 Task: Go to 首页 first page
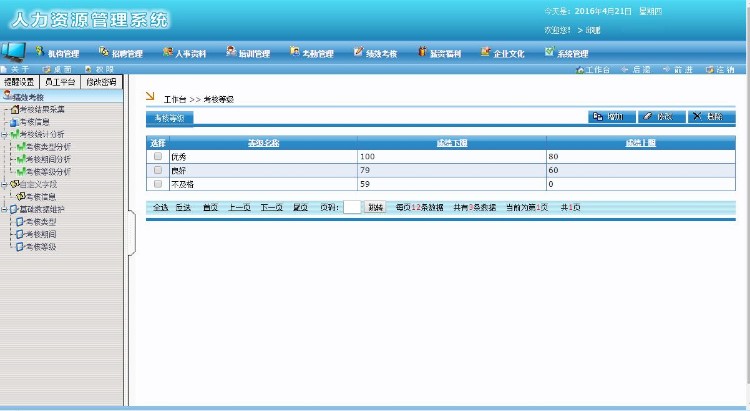coord(210,208)
